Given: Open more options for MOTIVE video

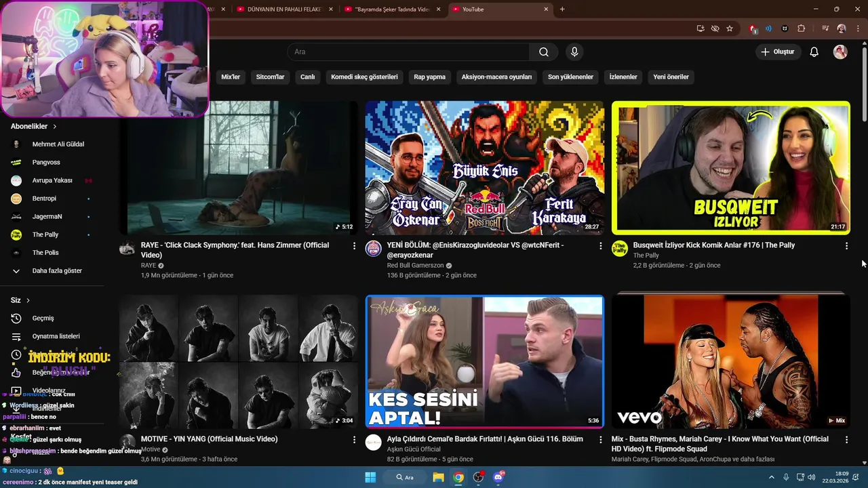Looking at the screenshot, I should point(354,440).
